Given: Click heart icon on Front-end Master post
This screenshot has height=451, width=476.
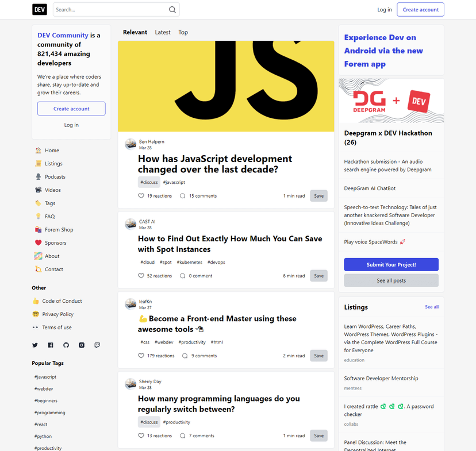Looking at the screenshot, I should pos(141,356).
